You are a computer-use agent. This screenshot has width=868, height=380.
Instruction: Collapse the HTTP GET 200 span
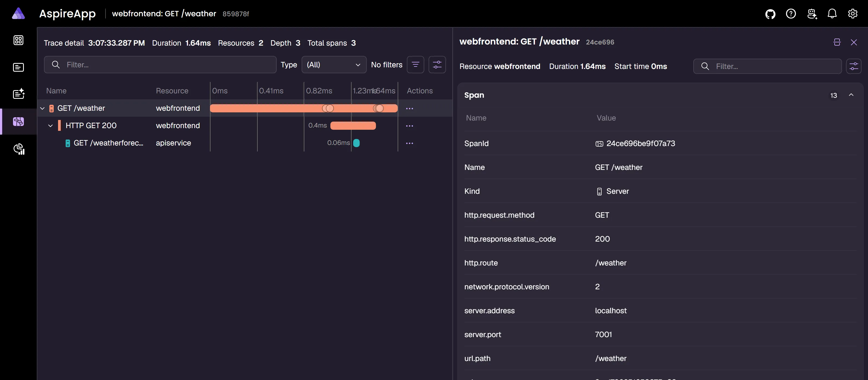pyautogui.click(x=50, y=126)
